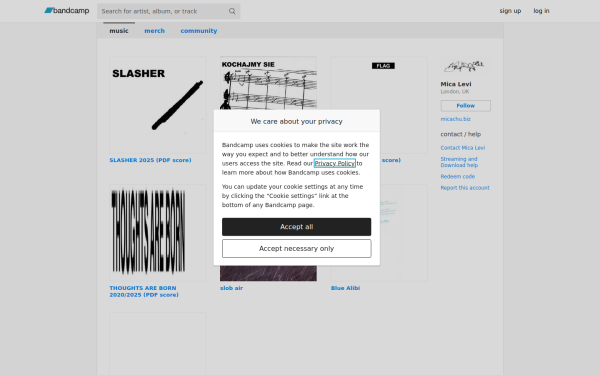
Task: Open the log in link
Action: [541, 11]
